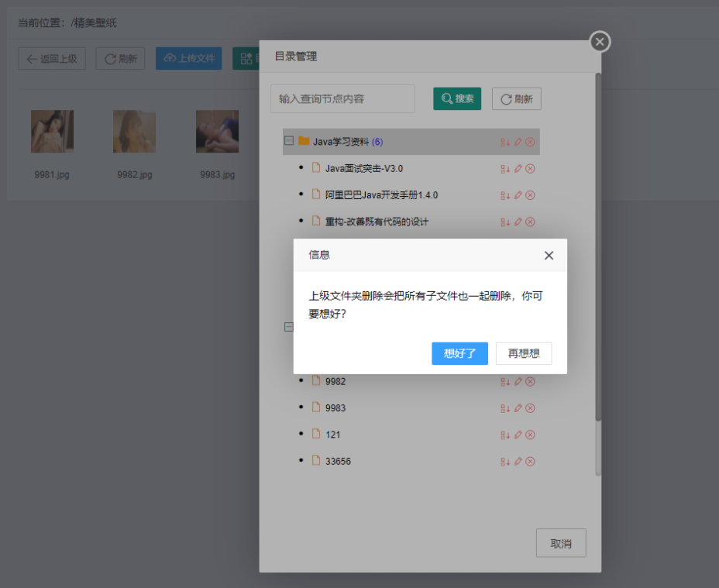Collapse the Java学习资料 tree node
The height and width of the screenshot is (588, 719).
coord(289,141)
